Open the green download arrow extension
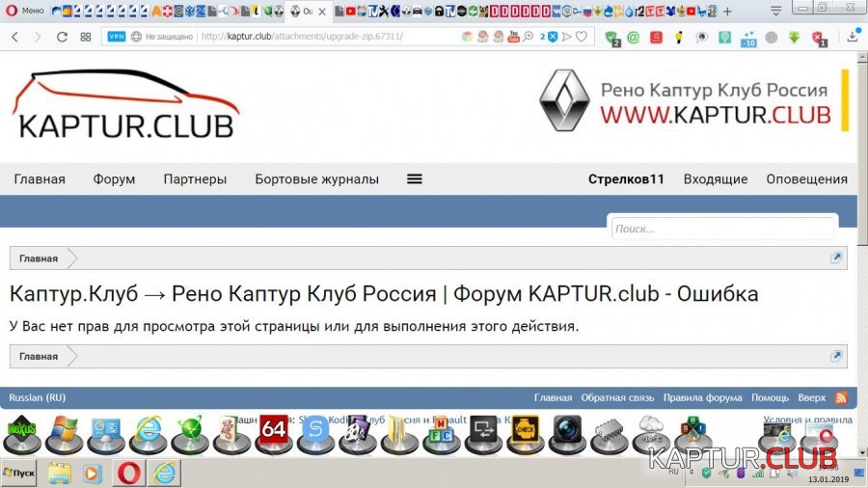This screenshot has width=868, height=488. pyautogui.click(x=794, y=37)
